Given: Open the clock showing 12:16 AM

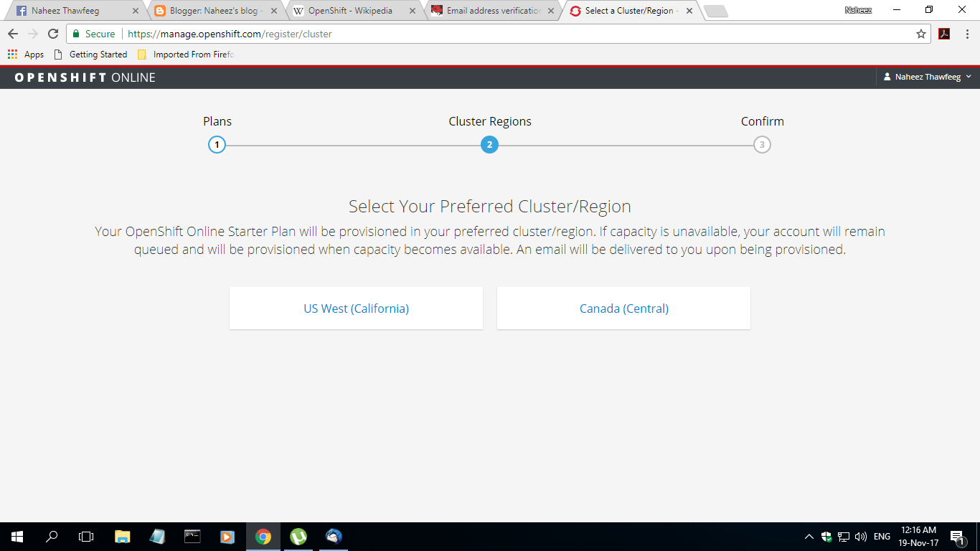Looking at the screenshot, I should tap(918, 536).
